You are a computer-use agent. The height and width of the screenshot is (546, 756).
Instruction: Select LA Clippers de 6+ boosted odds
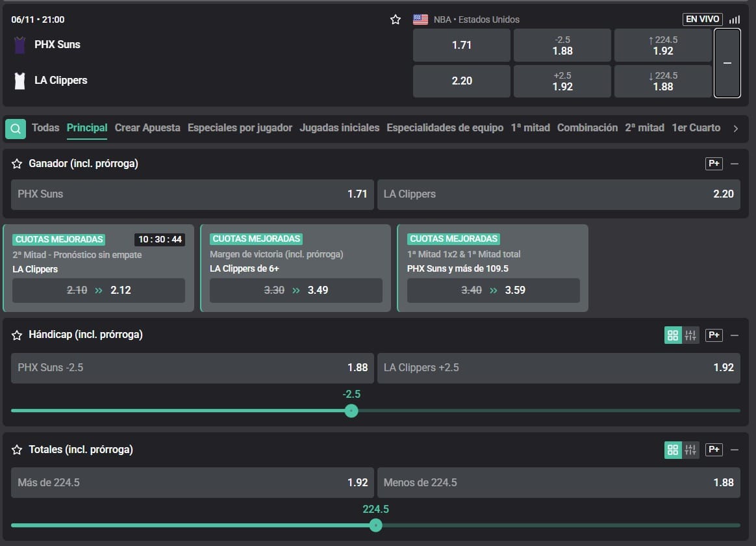pyautogui.click(x=296, y=291)
